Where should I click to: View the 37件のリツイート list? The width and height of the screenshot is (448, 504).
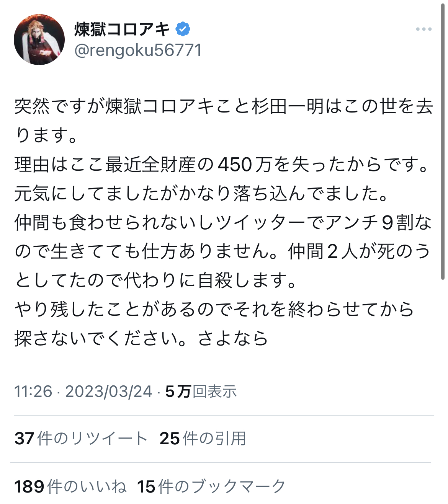click(81, 439)
